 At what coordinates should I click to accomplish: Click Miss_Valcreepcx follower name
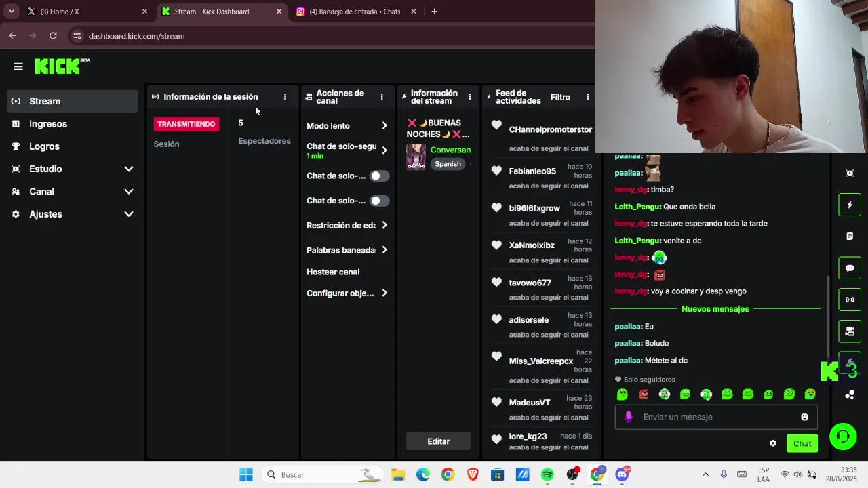tap(541, 361)
